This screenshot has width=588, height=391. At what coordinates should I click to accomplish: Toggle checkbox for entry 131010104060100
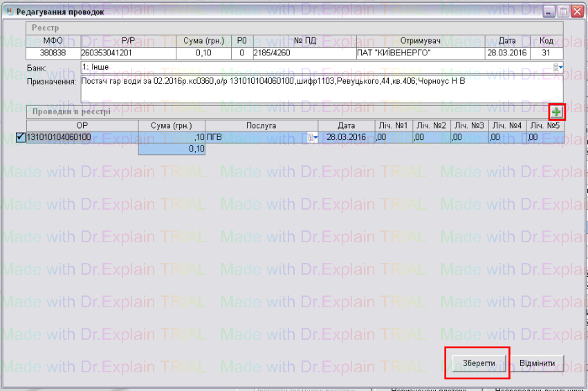20,137
